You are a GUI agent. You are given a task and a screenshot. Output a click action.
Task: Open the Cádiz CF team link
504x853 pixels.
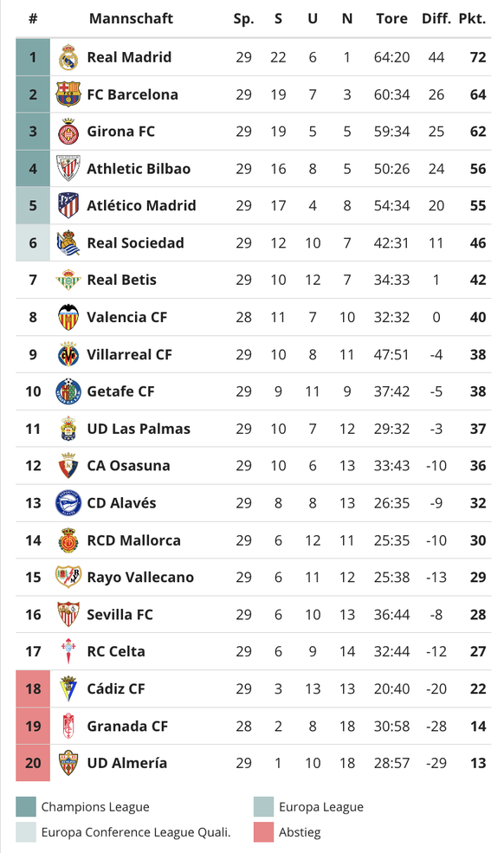pos(116,688)
